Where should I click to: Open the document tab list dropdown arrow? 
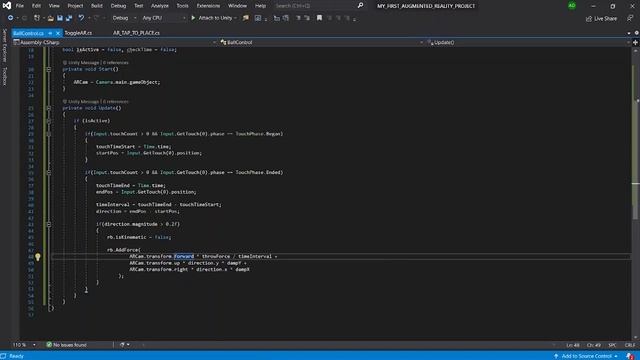629,33
